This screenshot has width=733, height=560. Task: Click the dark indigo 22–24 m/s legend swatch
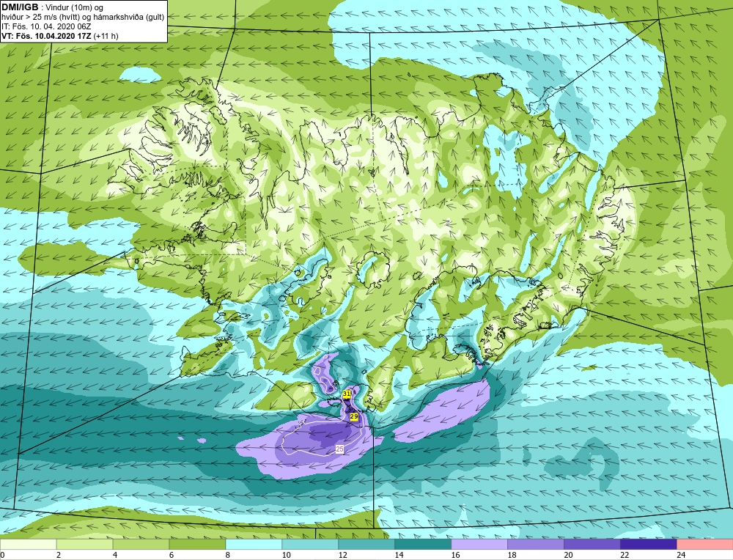point(648,544)
